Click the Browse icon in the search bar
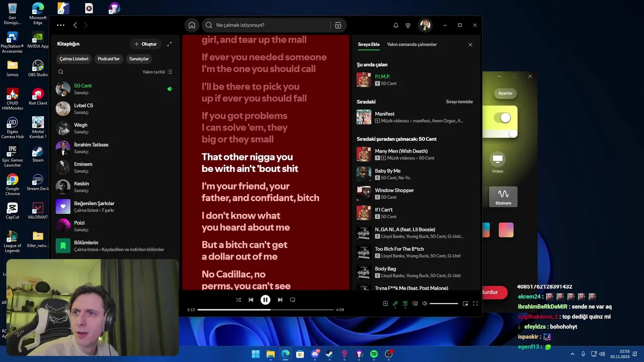This screenshot has height=362, width=644. [338, 25]
